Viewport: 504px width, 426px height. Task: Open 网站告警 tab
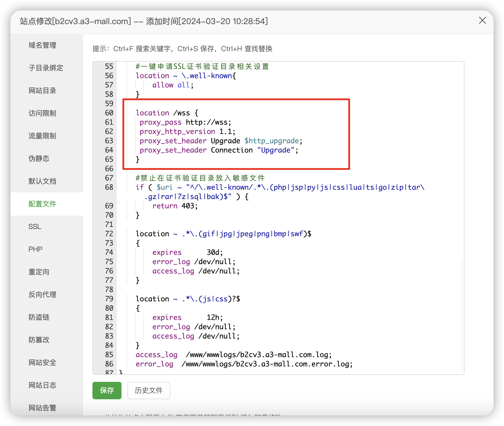[42, 408]
